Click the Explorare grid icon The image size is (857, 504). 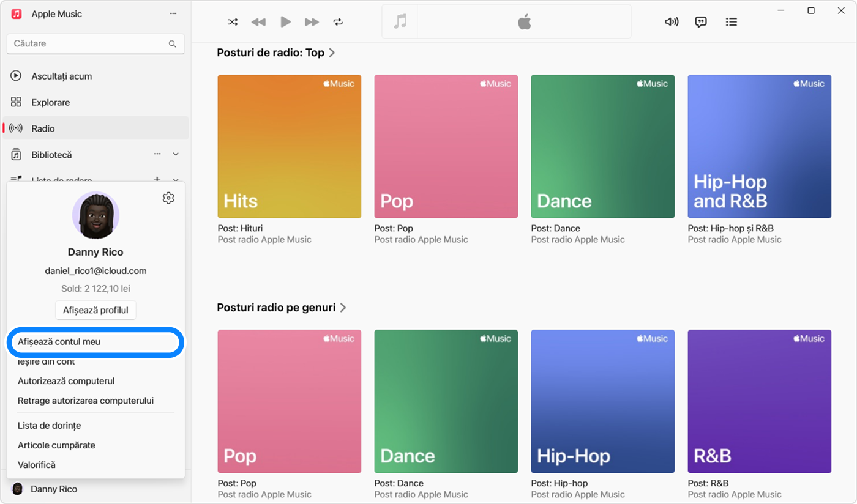point(17,102)
